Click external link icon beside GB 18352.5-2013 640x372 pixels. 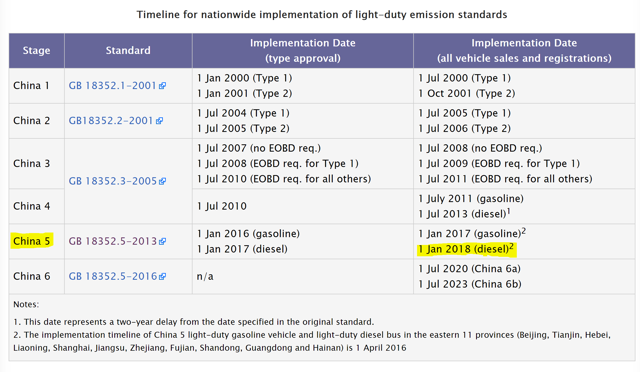[x=162, y=241]
